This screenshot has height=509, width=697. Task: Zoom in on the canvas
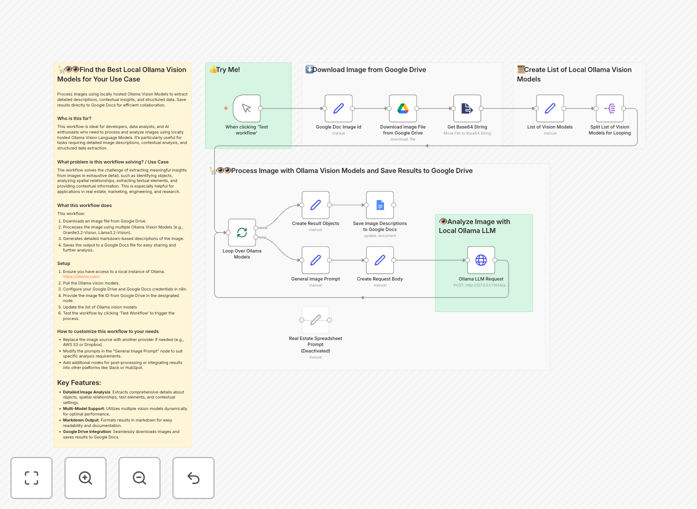[85, 478]
